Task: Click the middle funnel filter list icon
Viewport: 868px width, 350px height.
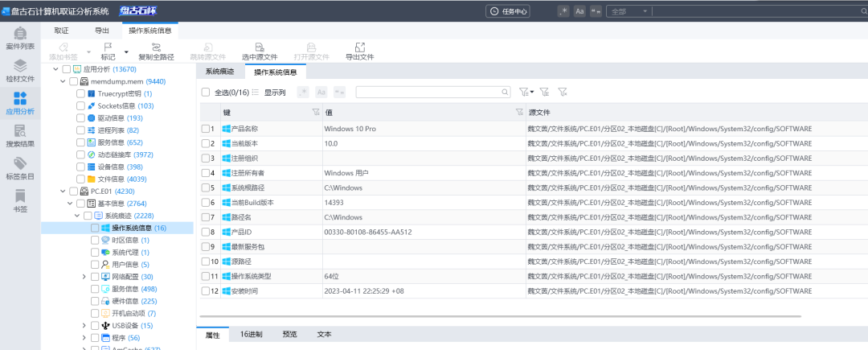Action: pos(544,92)
